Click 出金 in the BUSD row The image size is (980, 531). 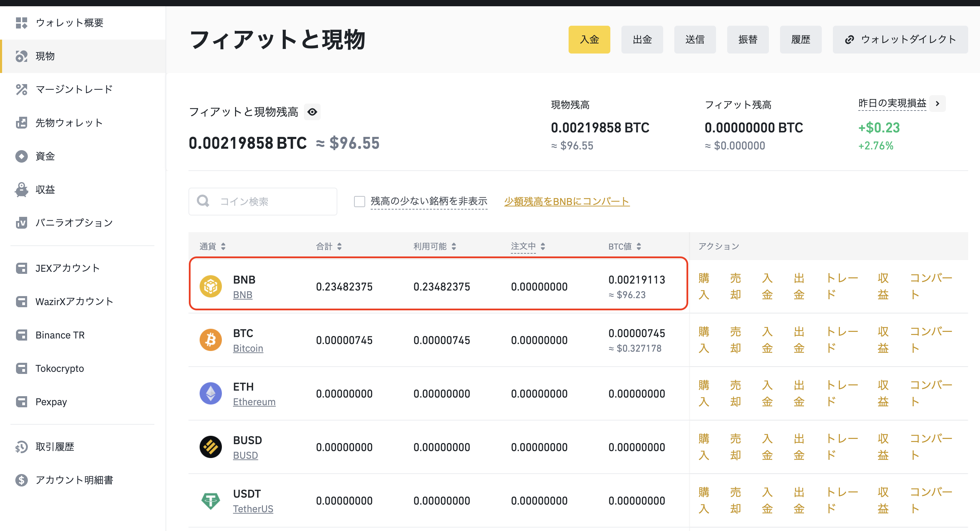point(799,447)
